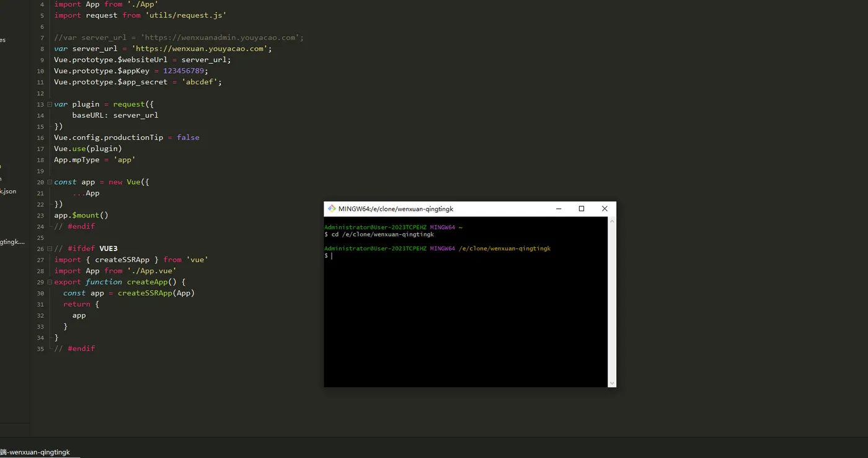
Task: Click the first 'Administrator@User-2023TCPEHZ MINGW64 ~' prompt line
Action: coord(393,227)
